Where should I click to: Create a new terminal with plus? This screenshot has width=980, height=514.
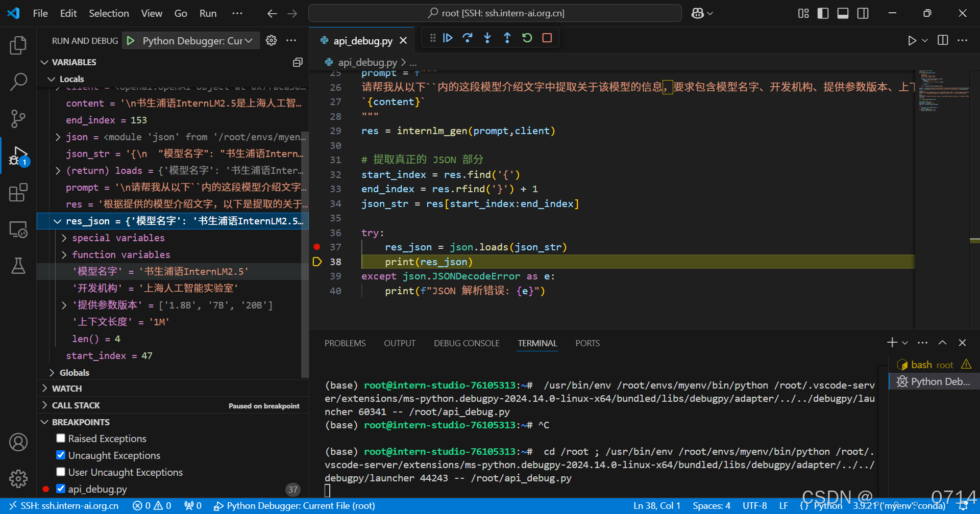tap(892, 343)
